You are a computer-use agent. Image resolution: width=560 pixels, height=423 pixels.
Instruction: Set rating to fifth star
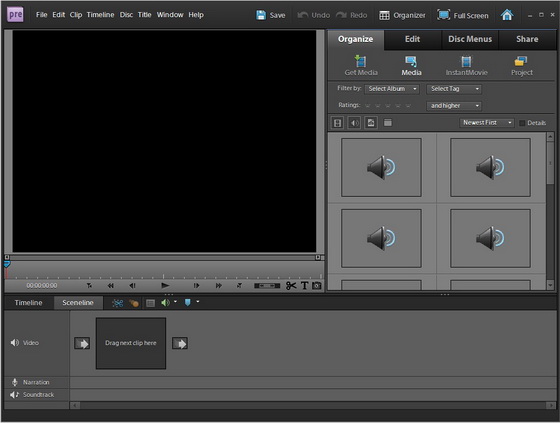[x=408, y=105]
